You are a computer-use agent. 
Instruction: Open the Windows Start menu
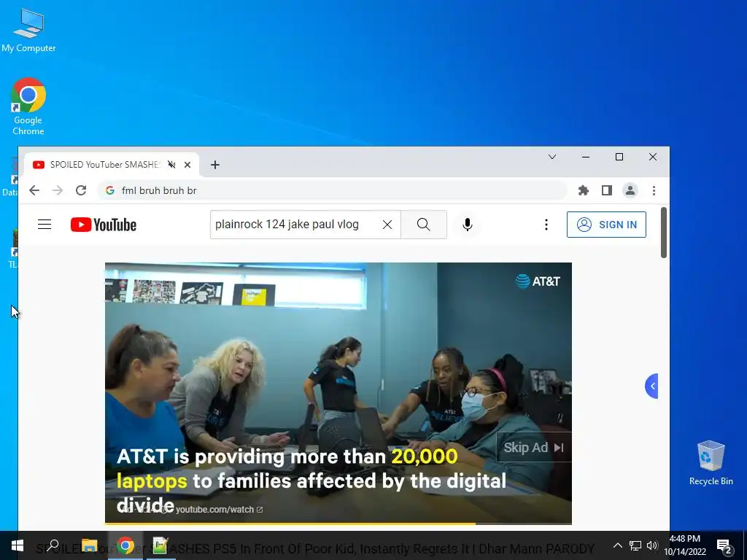tap(18, 545)
